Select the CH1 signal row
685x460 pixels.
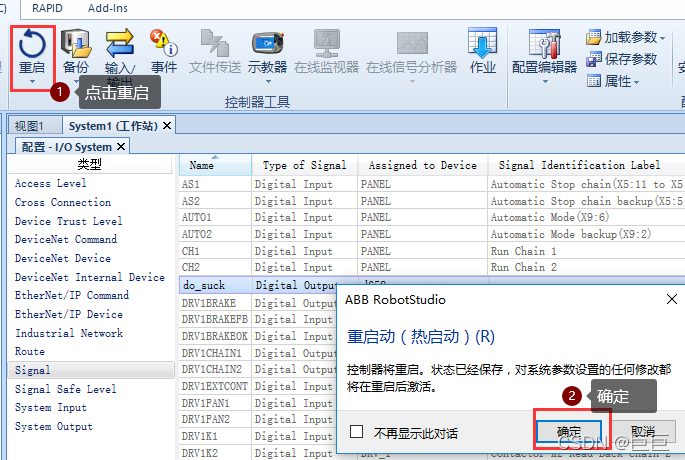[432, 251]
